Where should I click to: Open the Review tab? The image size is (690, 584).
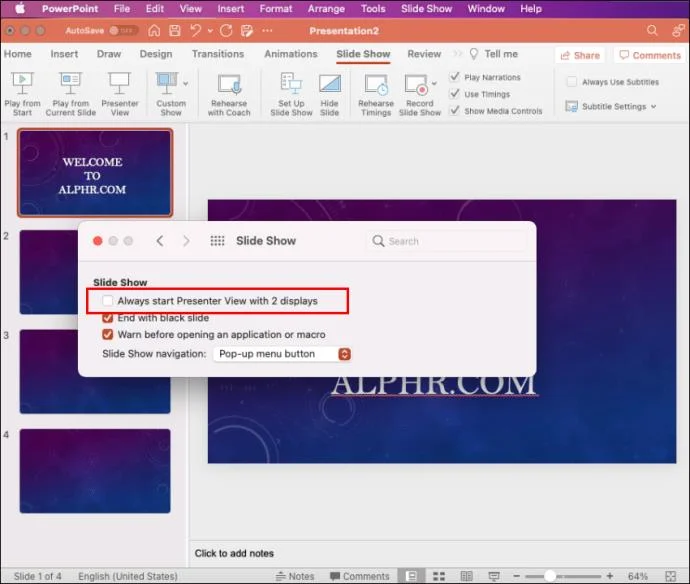(424, 54)
